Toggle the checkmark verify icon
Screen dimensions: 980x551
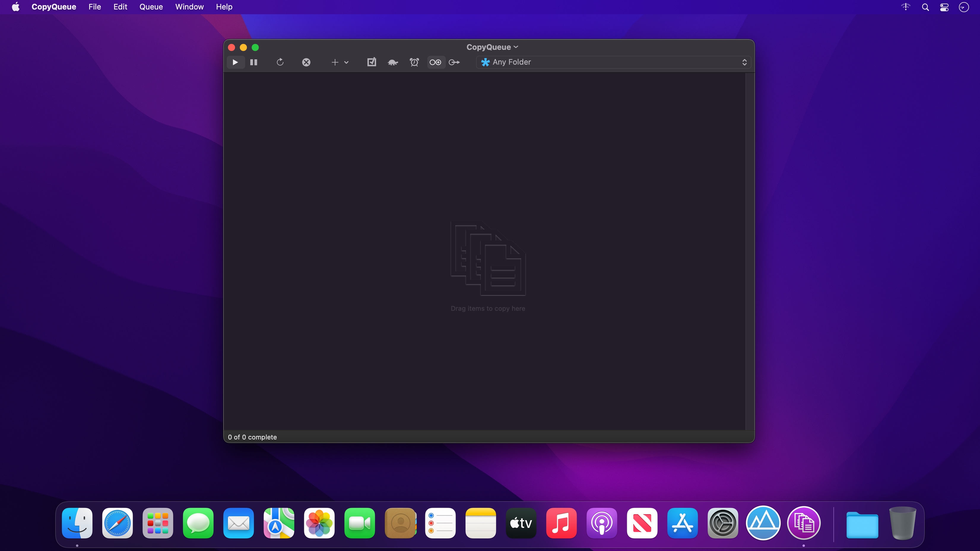tap(372, 62)
